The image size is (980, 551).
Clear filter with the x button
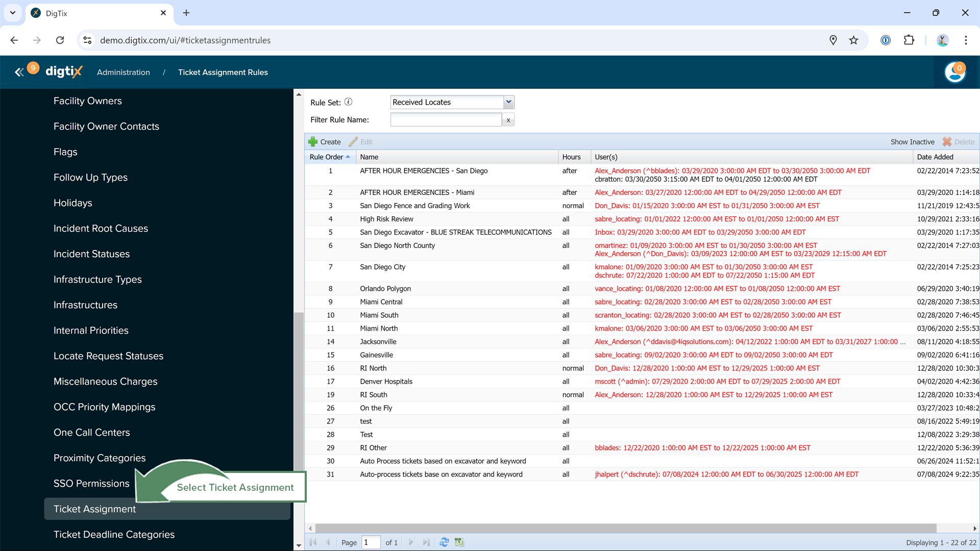coord(508,120)
